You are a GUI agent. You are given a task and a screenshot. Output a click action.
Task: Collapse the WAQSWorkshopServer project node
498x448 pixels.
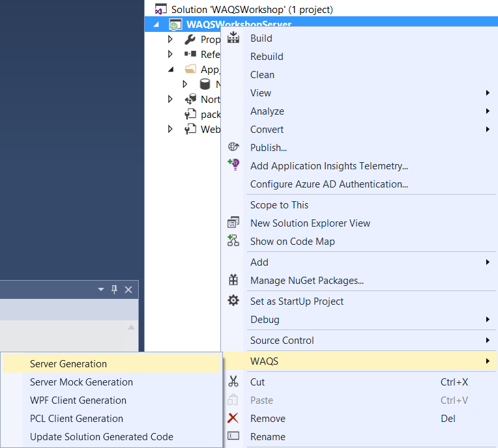point(156,25)
